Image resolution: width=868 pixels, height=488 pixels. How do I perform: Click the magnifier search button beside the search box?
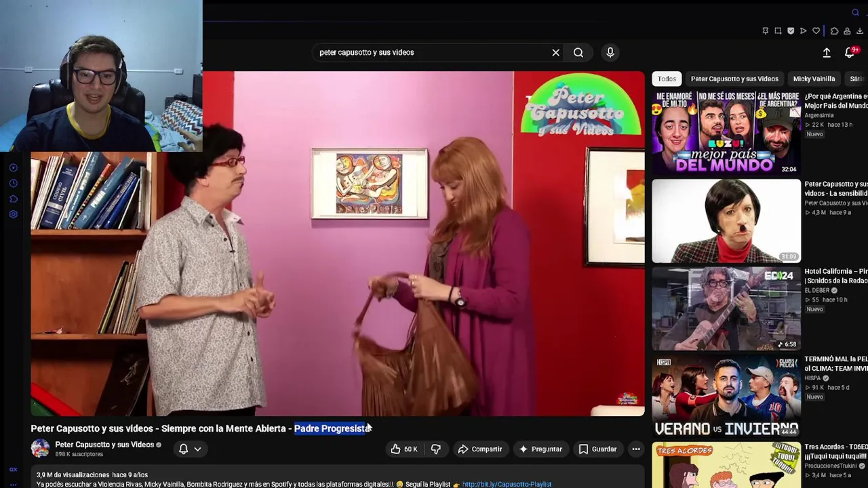(578, 52)
